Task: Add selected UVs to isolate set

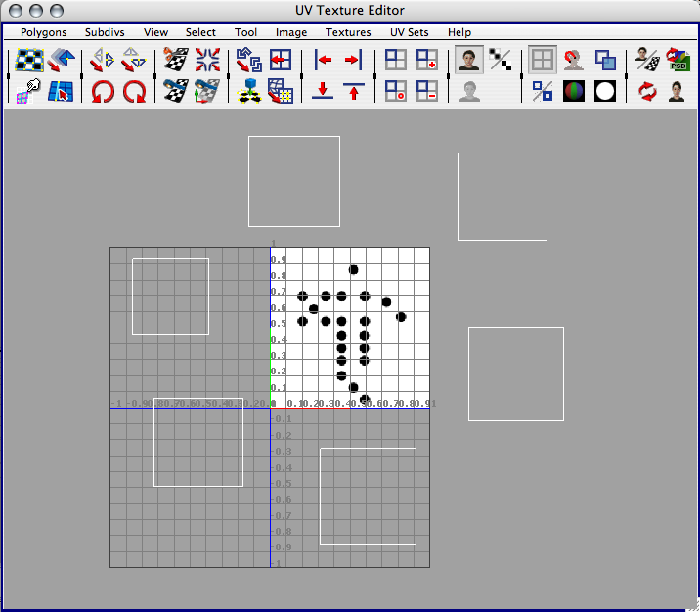Action: (x=427, y=60)
